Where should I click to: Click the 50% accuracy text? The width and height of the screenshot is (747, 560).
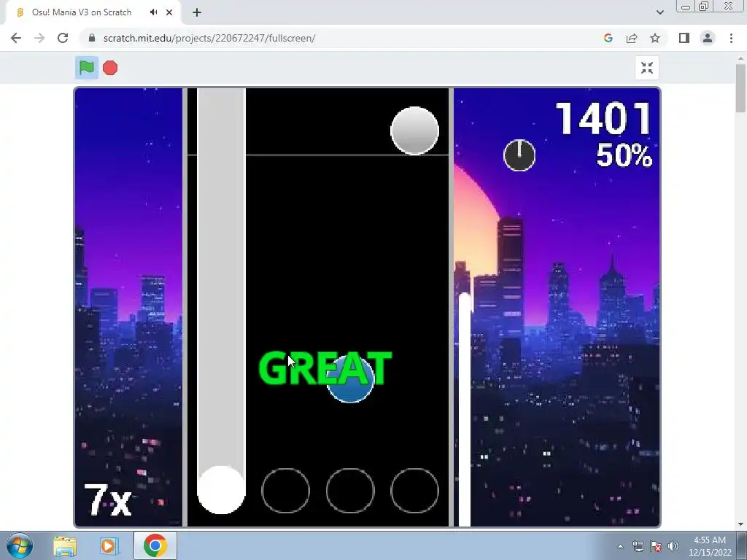(x=624, y=155)
